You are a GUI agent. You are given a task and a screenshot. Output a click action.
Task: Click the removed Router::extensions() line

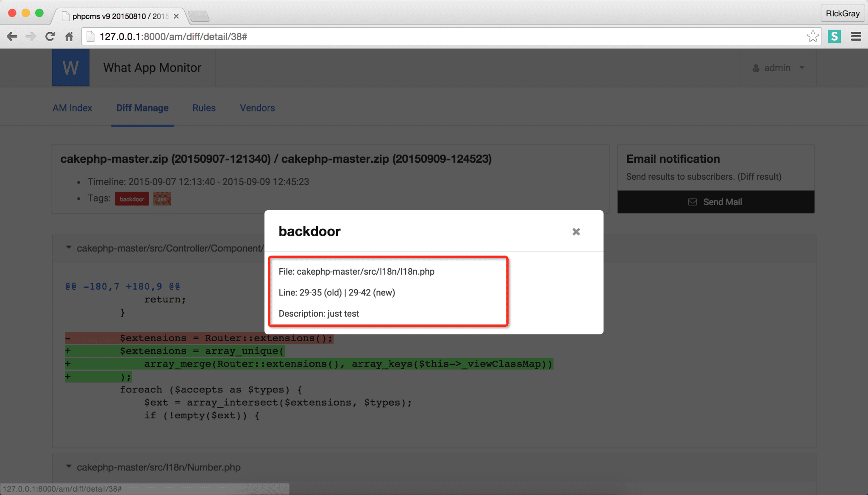coord(199,338)
